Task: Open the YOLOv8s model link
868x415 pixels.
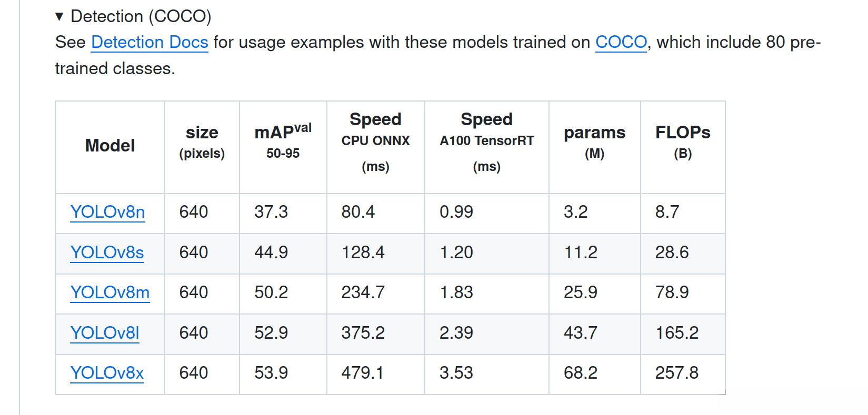Action: (x=107, y=252)
